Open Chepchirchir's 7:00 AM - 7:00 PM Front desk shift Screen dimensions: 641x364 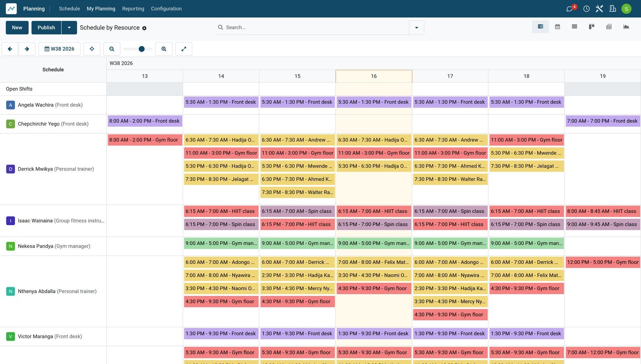(603, 121)
